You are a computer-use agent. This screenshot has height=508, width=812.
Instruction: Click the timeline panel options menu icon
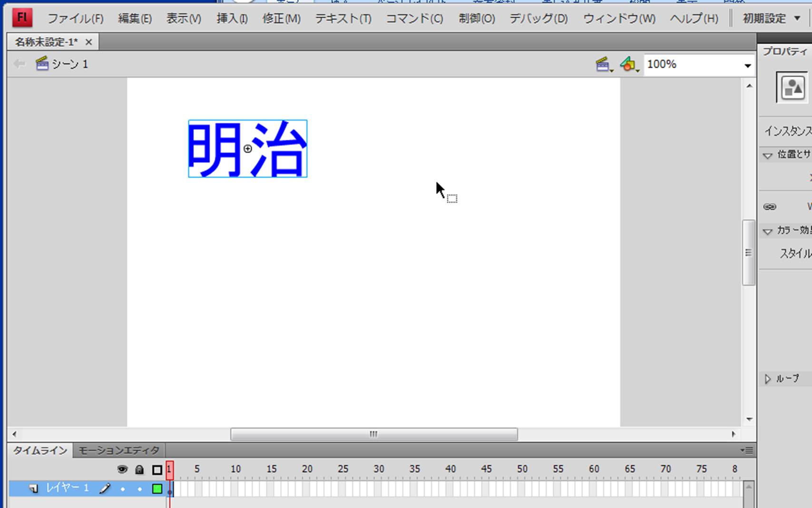[x=746, y=450]
